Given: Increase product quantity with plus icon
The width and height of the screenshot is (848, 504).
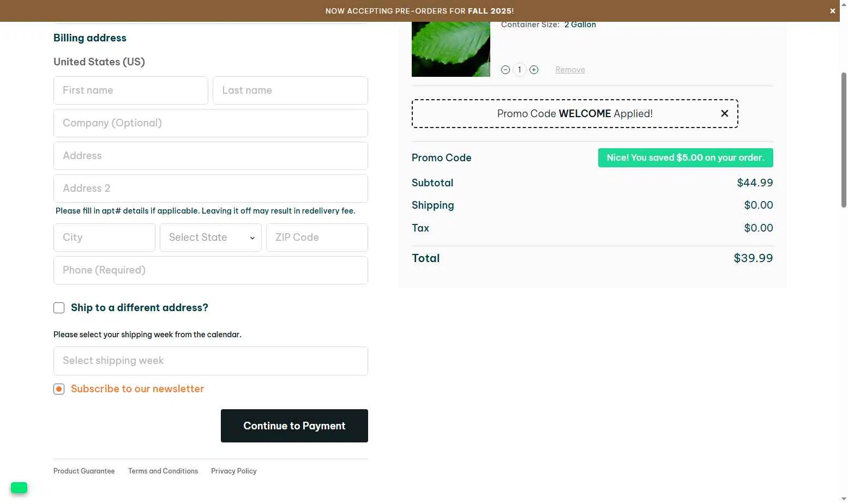Looking at the screenshot, I should coord(534,70).
